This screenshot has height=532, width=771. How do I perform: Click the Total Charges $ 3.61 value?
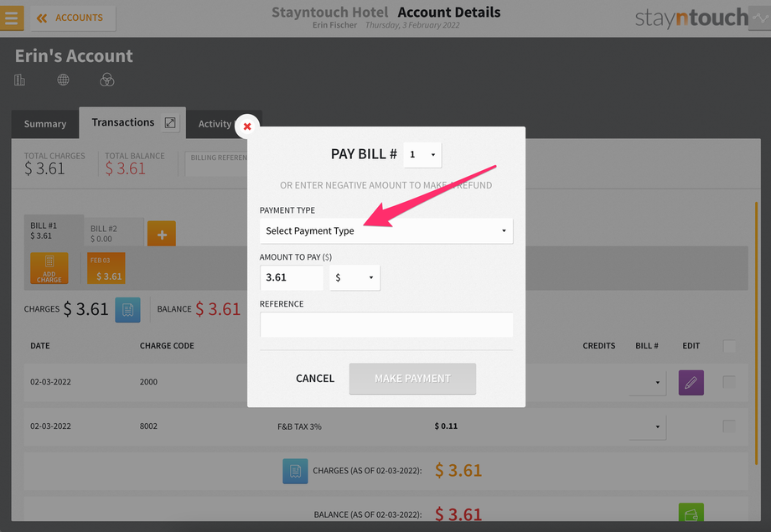[x=44, y=168]
